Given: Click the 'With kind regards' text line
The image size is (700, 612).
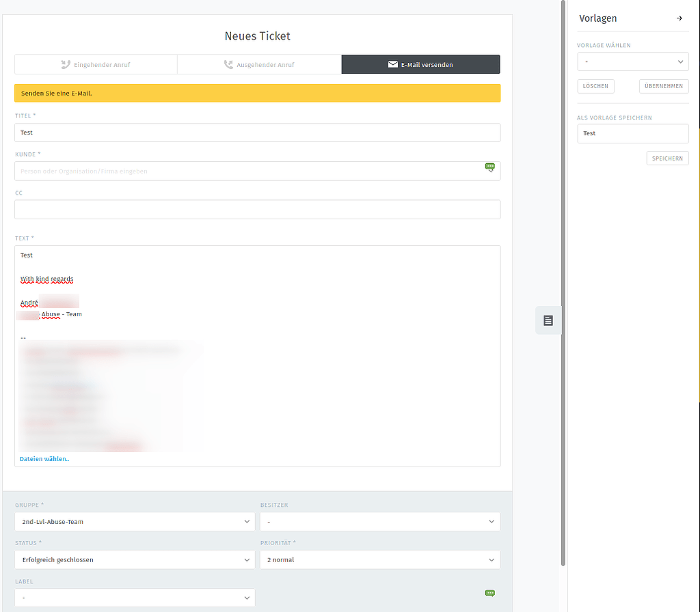Looking at the screenshot, I should pos(47,279).
